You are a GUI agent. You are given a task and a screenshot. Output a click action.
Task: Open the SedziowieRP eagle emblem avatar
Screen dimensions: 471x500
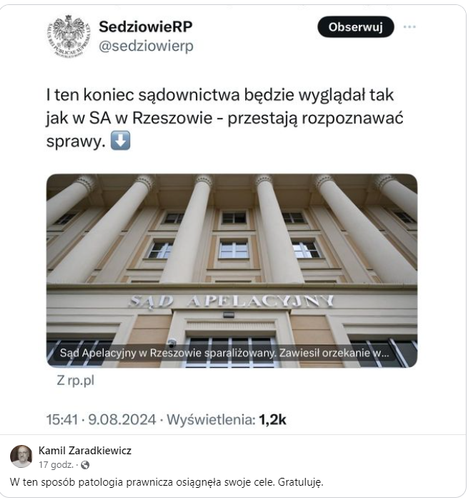[x=69, y=36]
